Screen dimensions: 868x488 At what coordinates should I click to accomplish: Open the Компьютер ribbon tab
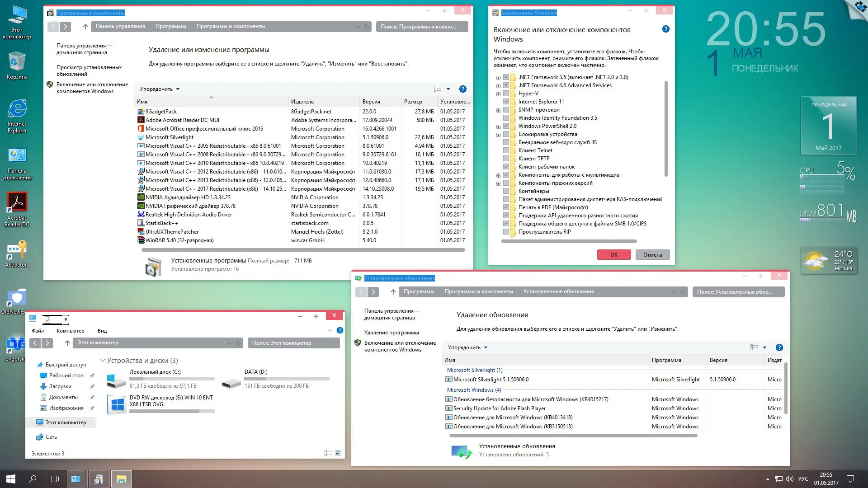click(x=71, y=331)
